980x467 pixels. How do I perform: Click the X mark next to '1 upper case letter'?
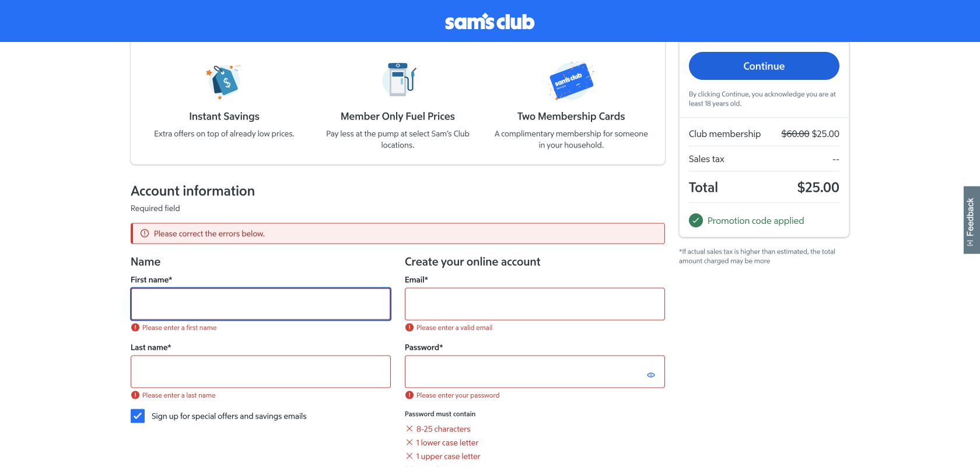tap(409, 456)
